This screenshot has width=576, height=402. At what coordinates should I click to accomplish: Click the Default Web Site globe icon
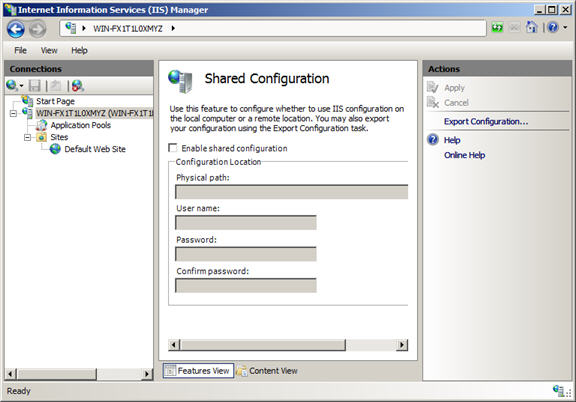tap(55, 149)
